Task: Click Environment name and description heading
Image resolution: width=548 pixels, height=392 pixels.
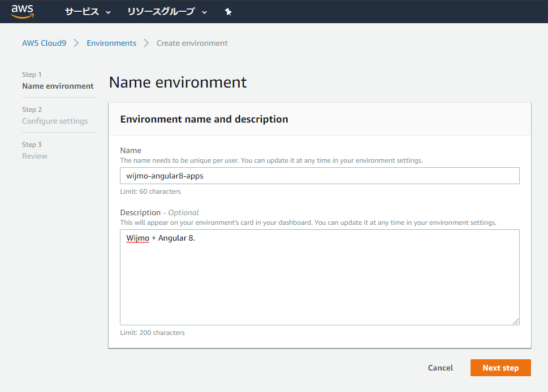Action: 204,119
